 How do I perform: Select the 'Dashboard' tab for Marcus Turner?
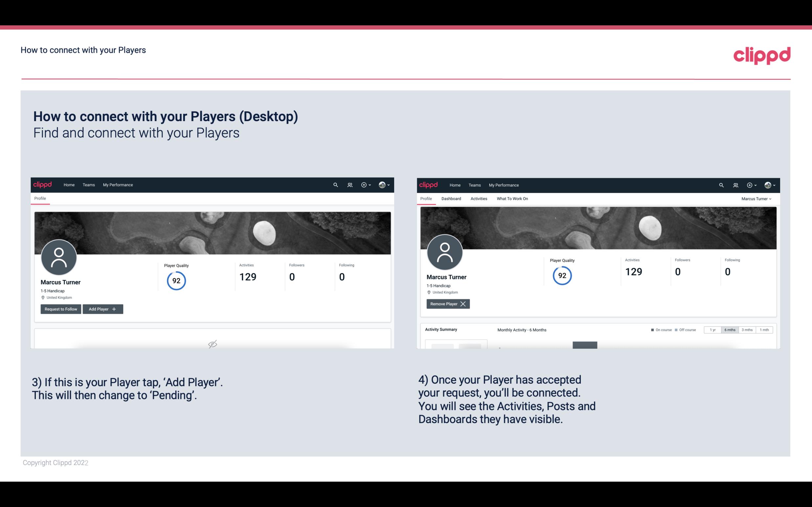point(451,199)
